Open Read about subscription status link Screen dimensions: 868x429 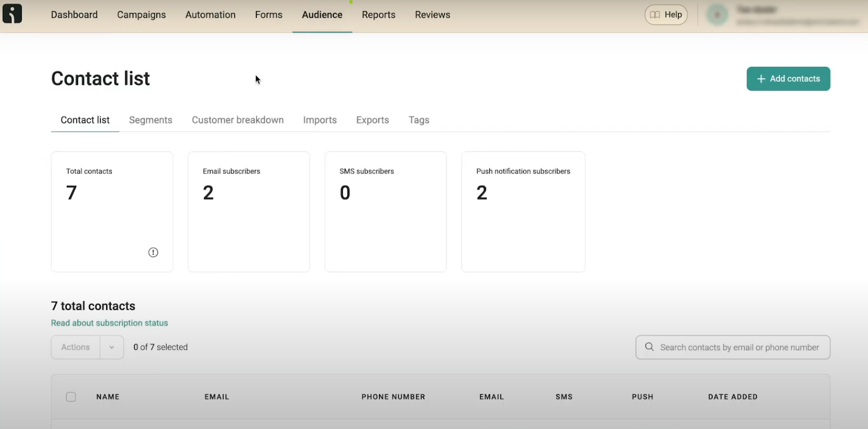click(110, 323)
